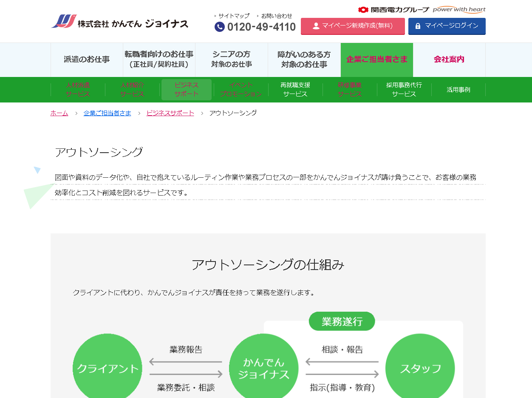Click the Kanden Joinus company logo
Image resolution: width=532 pixels, height=398 pixels.
point(119,22)
